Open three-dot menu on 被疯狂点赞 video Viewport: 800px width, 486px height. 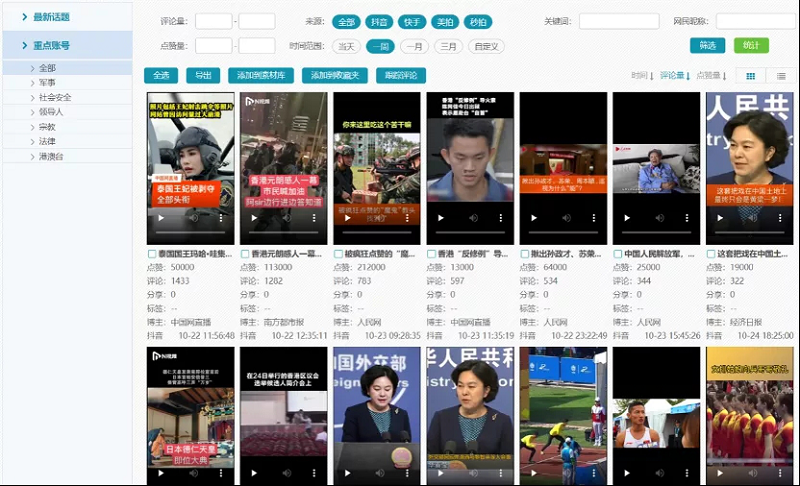(x=408, y=218)
